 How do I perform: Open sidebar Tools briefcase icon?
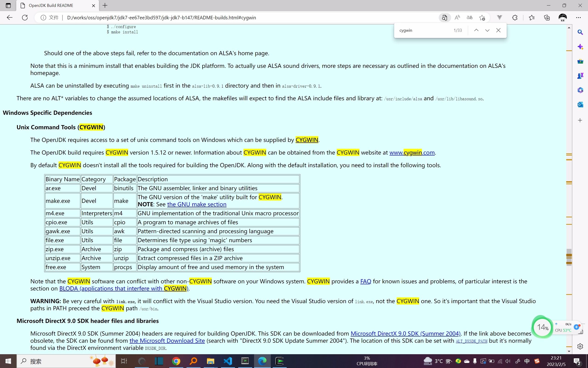click(580, 61)
